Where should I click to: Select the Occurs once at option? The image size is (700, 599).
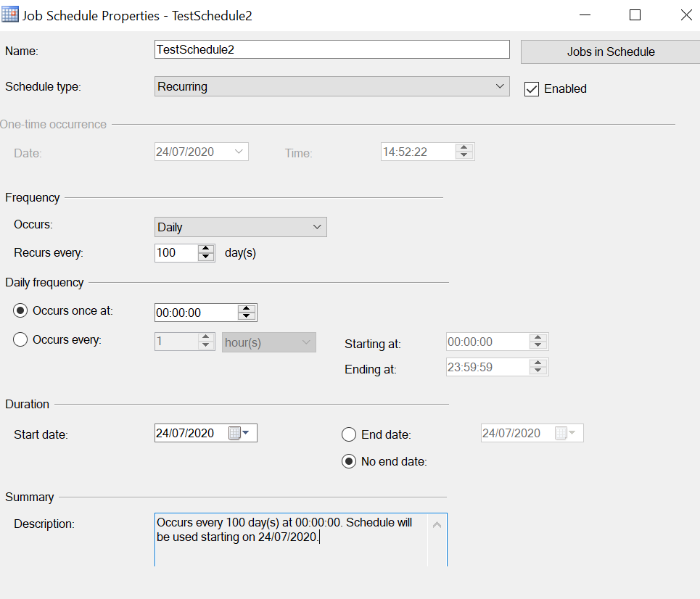(x=20, y=310)
